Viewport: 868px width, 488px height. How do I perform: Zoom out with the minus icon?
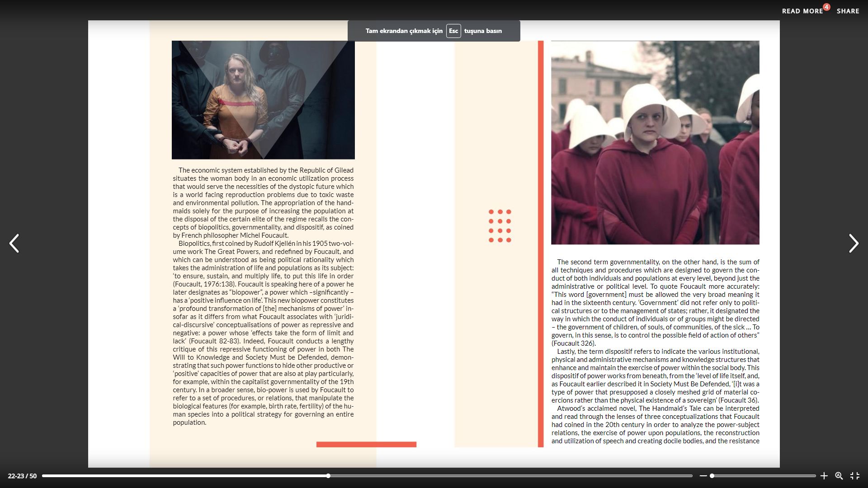(x=703, y=476)
